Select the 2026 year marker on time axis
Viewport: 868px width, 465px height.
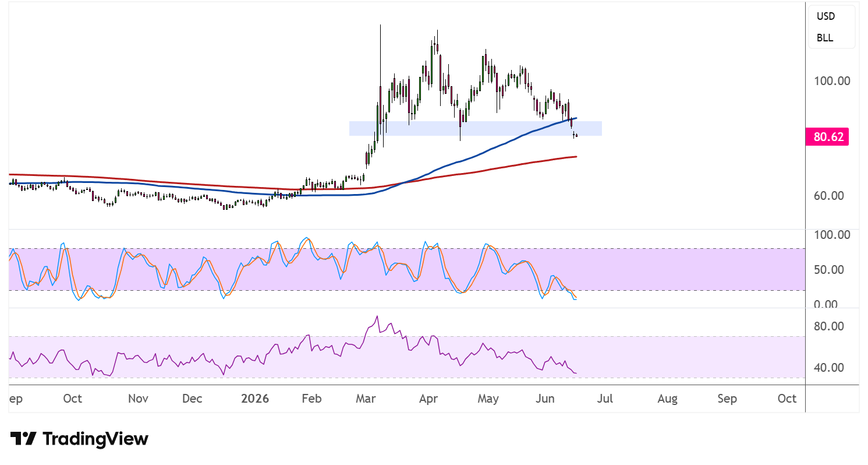255,399
